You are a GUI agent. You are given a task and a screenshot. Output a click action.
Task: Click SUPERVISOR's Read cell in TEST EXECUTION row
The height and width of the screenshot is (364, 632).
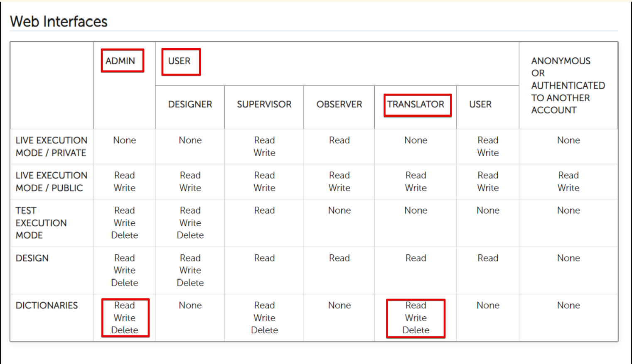[264, 210]
